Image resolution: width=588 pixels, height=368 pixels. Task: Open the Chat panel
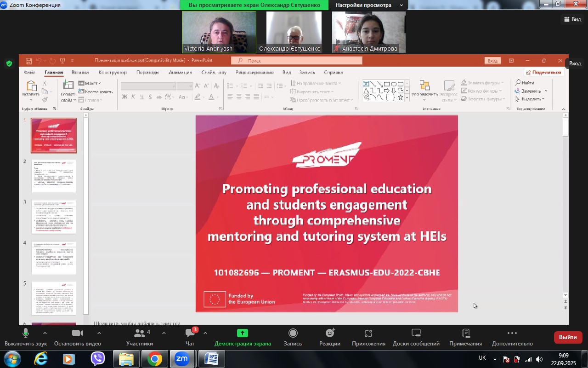click(x=190, y=337)
